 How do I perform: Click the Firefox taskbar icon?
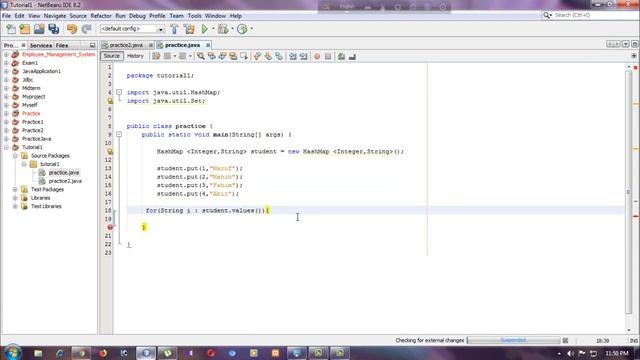102,353
